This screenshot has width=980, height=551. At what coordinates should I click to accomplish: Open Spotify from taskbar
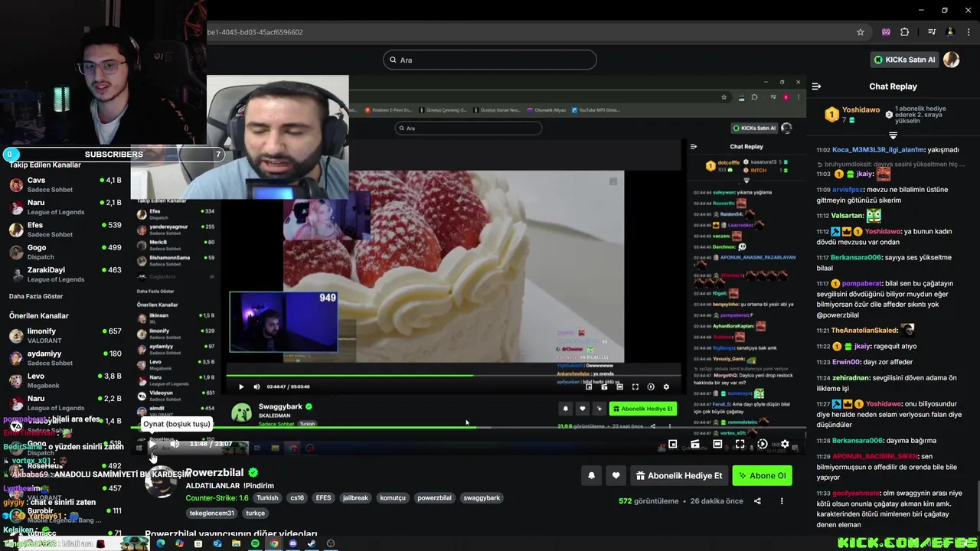[255, 543]
